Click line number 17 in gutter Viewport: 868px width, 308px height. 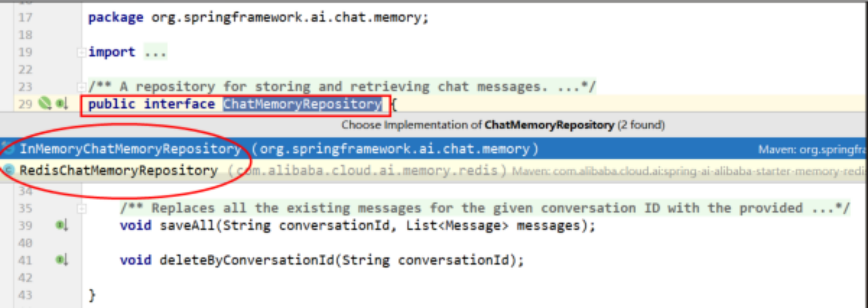pyautogui.click(x=25, y=17)
